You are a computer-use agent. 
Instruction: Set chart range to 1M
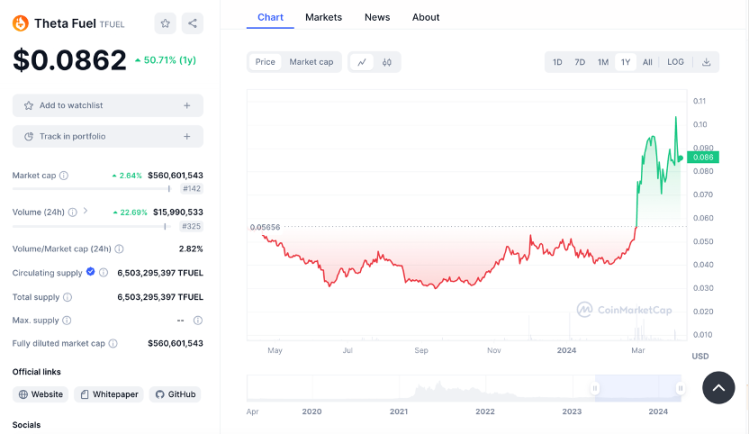[603, 62]
